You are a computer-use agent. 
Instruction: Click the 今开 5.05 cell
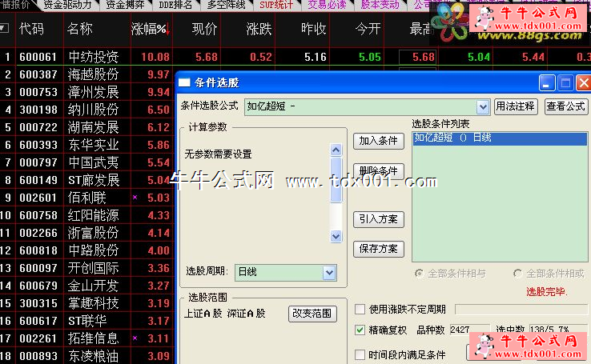(x=370, y=58)
